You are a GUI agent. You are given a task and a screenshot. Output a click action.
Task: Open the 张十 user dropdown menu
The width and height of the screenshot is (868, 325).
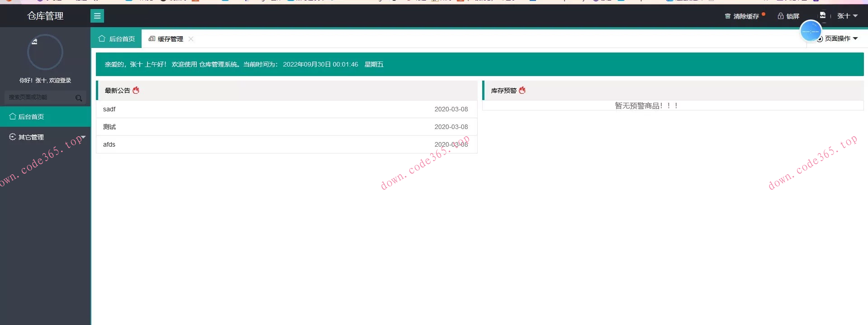coord(847,16)
